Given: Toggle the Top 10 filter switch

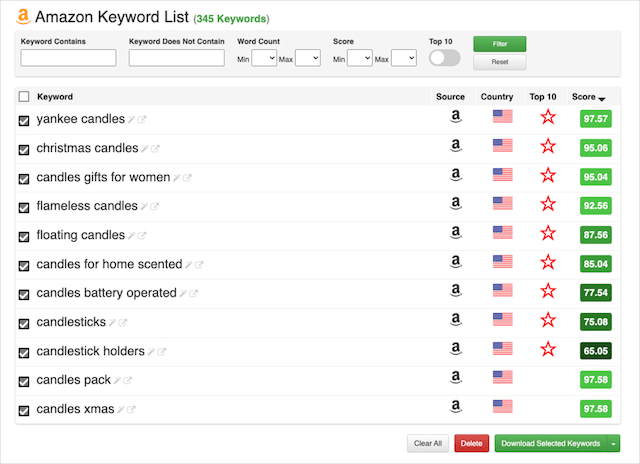Looking at the screenshot, I should (444, 58).
